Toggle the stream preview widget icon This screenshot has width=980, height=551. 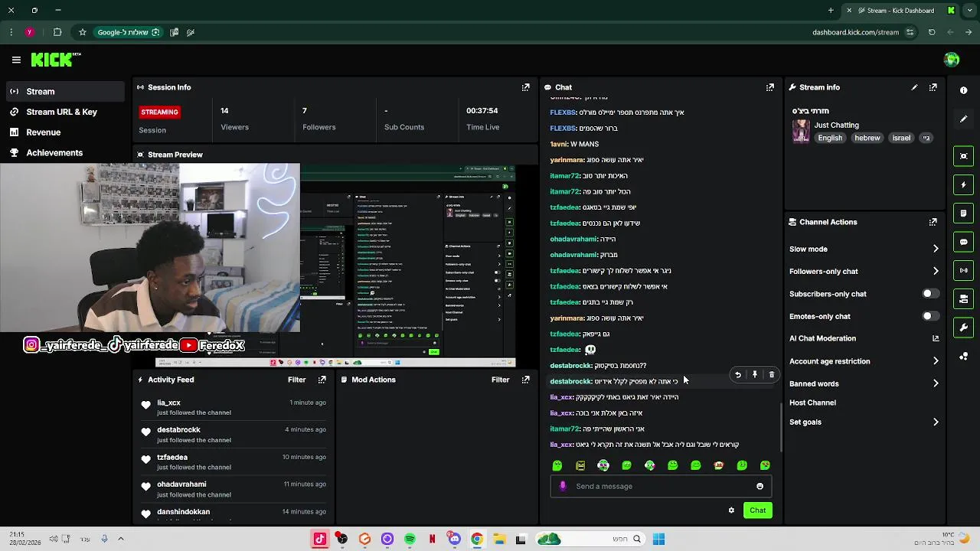[964, 156]
